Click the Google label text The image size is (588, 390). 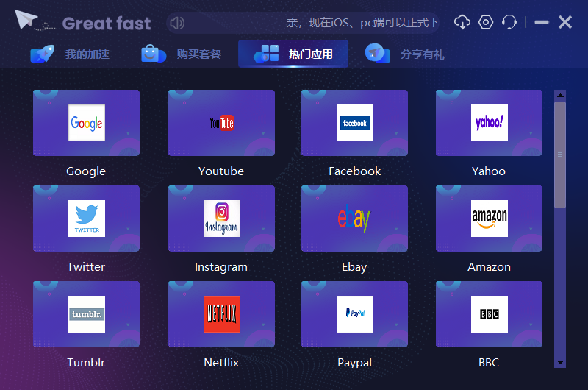[x=86, y=171]
